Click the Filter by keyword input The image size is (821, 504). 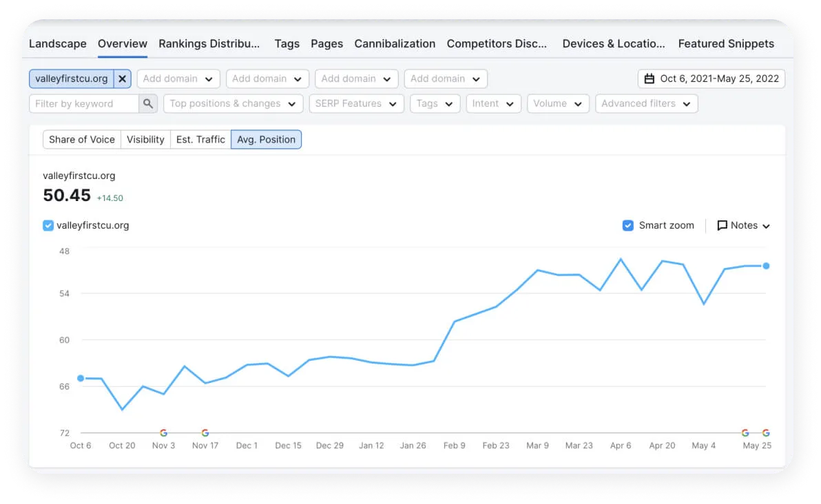84,104
